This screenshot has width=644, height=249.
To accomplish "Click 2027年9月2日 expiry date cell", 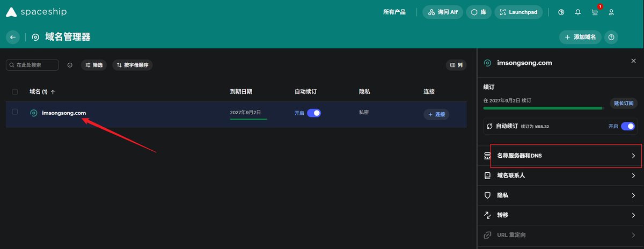I will coord(245,112).
